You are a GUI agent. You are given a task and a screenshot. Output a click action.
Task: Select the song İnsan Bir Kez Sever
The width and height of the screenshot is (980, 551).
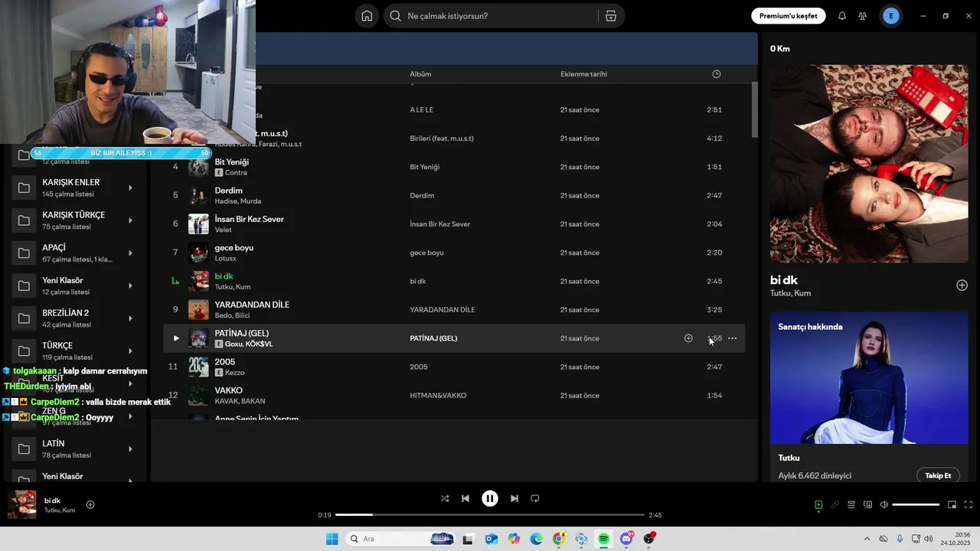tap(249, 219)
